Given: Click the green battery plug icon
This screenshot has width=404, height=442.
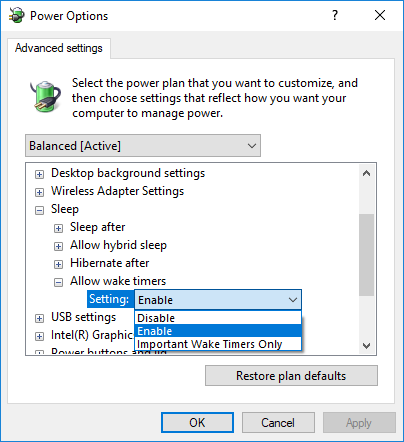Looking at the screenshot, I should [x=45, y=96].
